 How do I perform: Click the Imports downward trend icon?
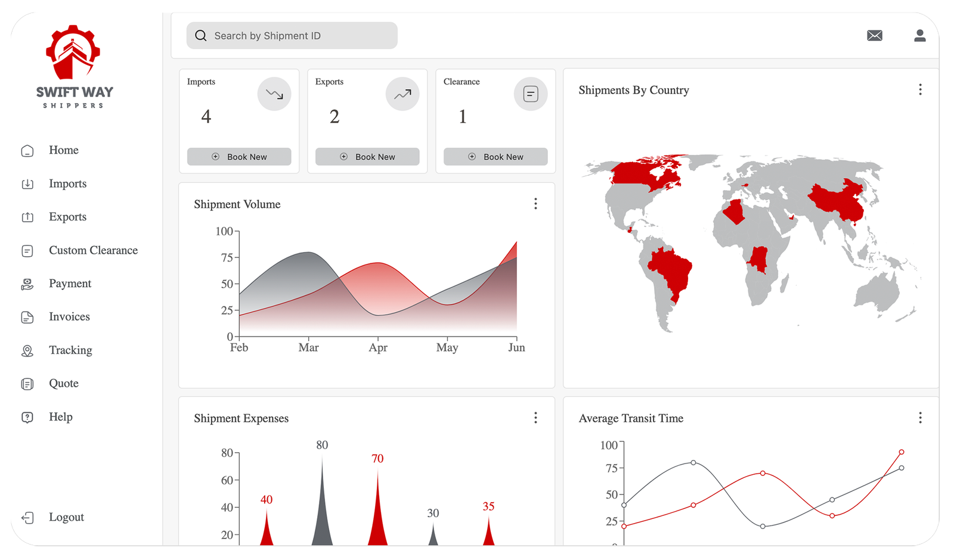pos(274,94)
